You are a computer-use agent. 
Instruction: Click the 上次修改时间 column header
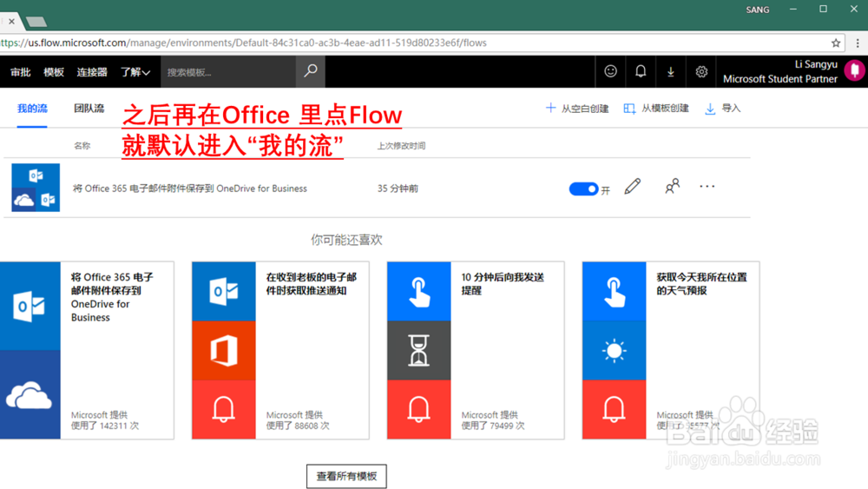401,146
